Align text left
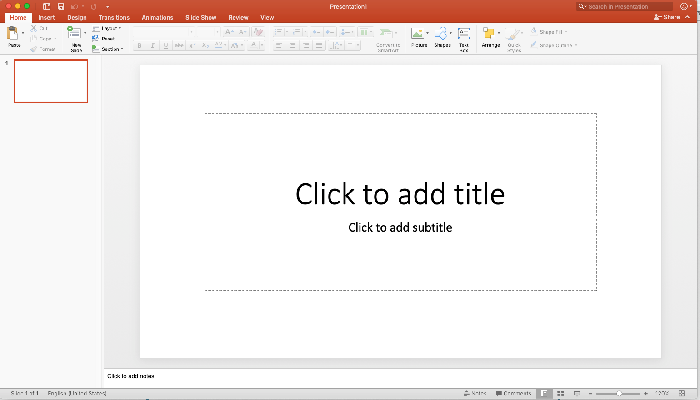The height and width of the screenshot is (400, 700). tap(279, 45)
